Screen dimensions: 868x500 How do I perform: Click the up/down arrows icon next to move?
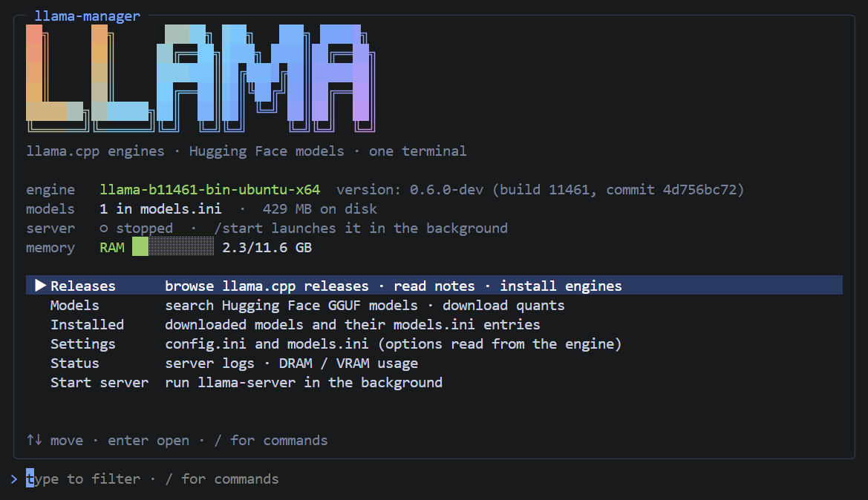(x=34, y=440)
